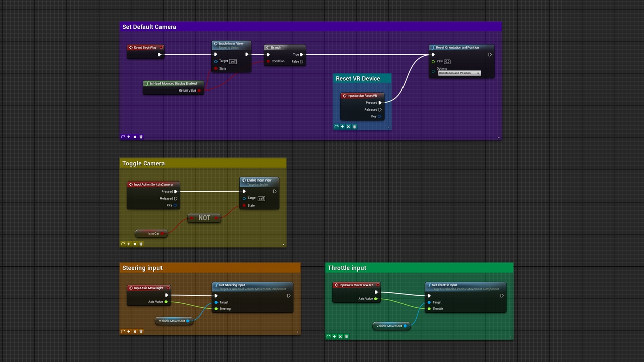This screenshot has width=644, height=362.
Task: Click the plus icon in Reset VR Device comment
Action: pyautogui.click(x=342, y=127)
